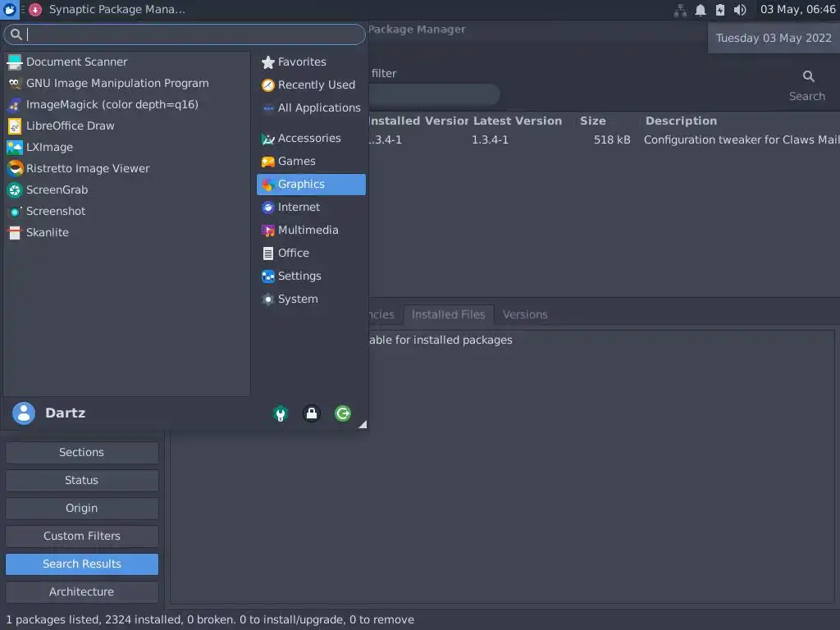Select the System category

click(x=311, y=299)
